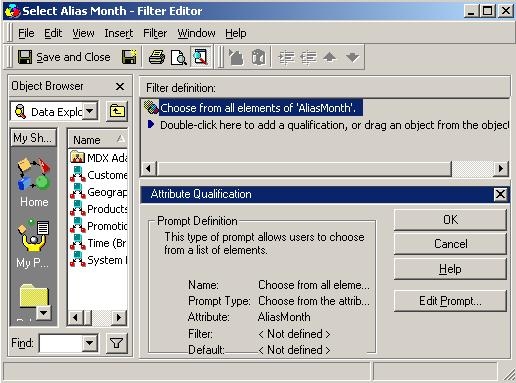
Task: Open the Insert menu
Action: 119,33
